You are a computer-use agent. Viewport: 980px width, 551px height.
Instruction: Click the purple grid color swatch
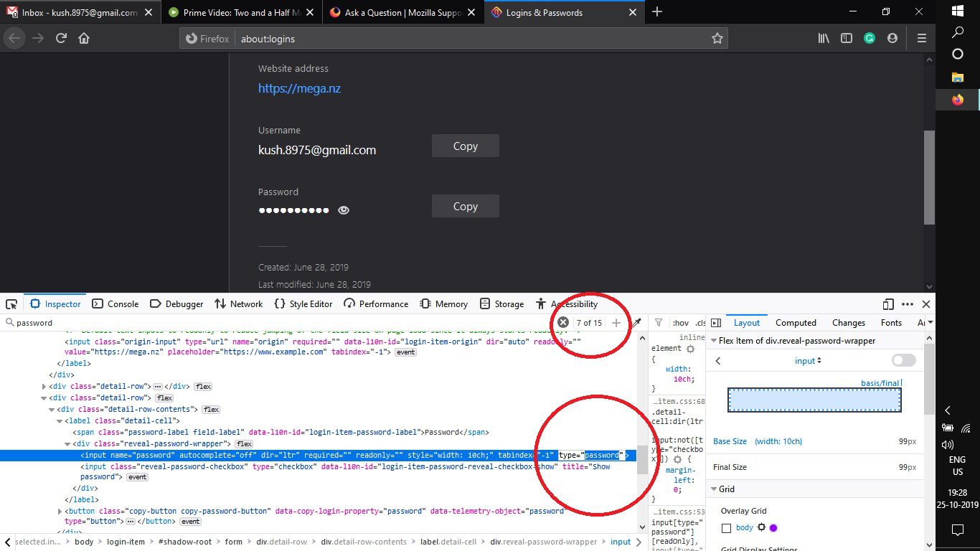773,528
